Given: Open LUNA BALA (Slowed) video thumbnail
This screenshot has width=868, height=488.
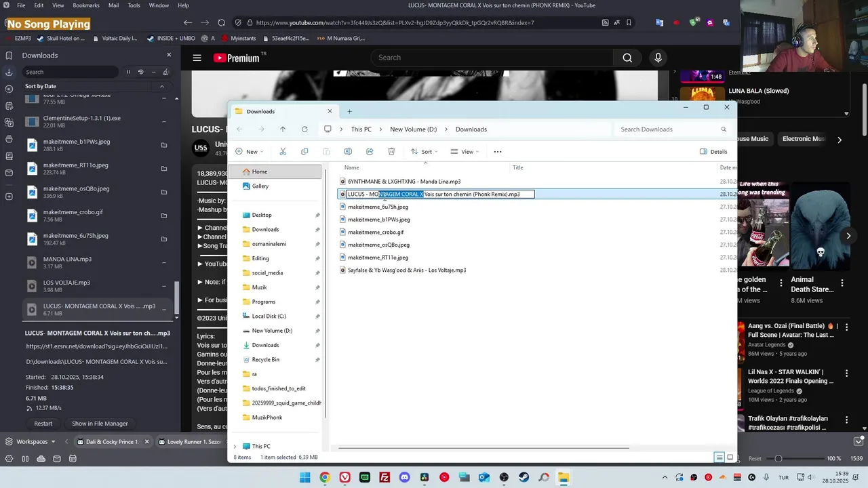Looking at the screenshot, I should click(x=702, y=95).
